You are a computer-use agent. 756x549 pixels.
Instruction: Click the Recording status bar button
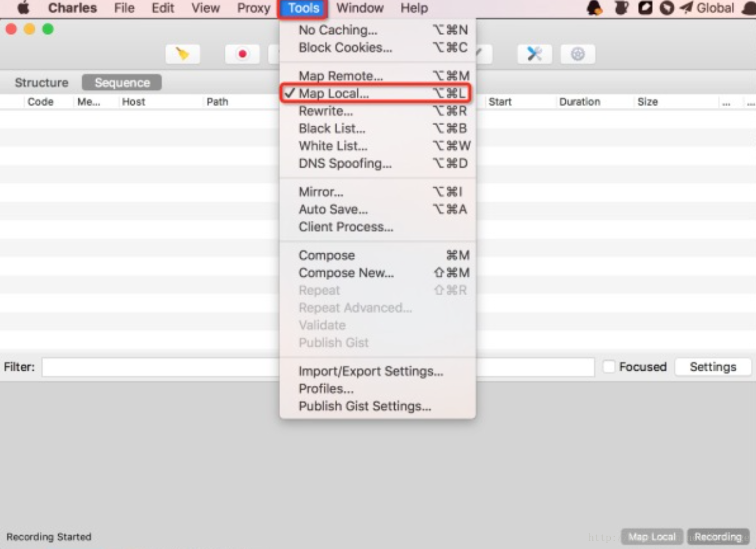tap(718, 537)
